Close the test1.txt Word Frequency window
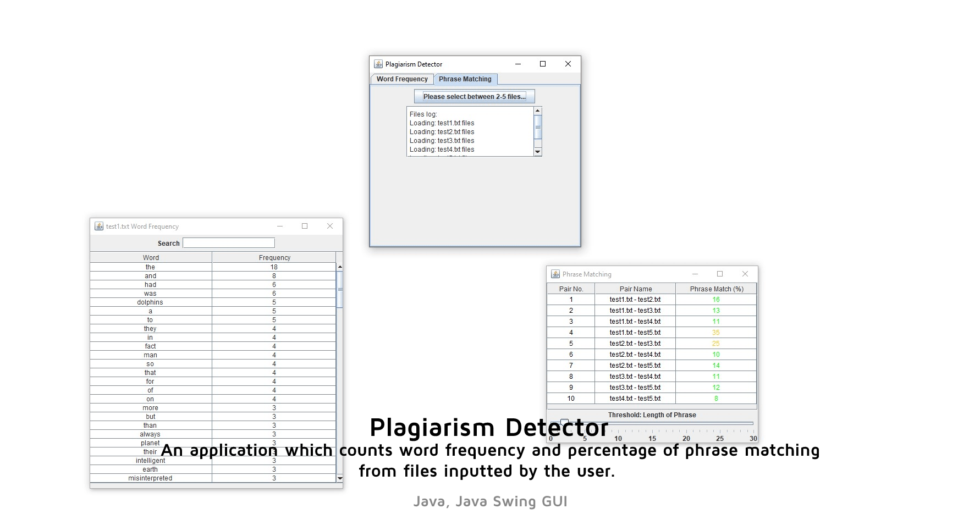The image size is (980, 525). tap(330, 226)
